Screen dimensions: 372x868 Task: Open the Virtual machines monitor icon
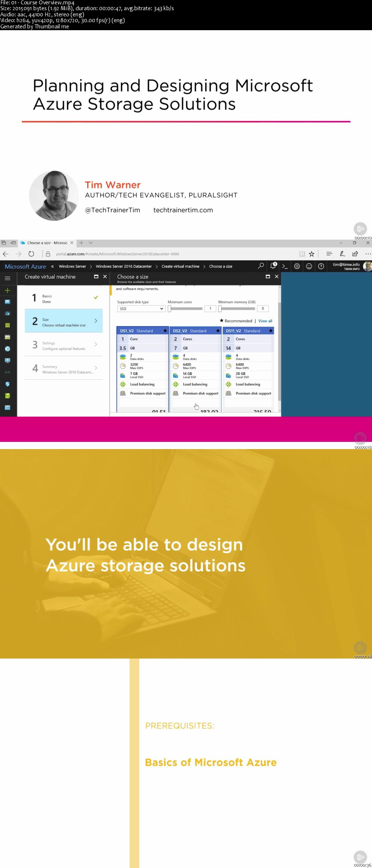coord(7,360)
